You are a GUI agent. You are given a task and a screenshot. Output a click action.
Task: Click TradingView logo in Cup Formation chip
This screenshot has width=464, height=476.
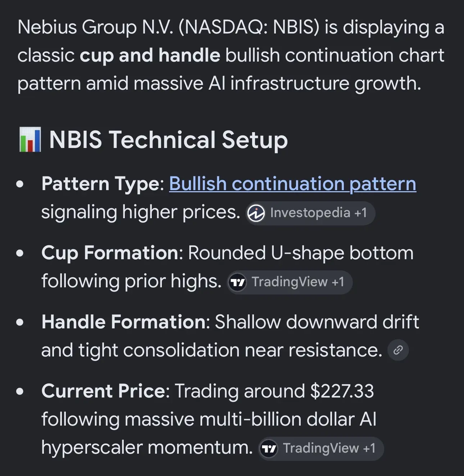click(x=237, y=282)
